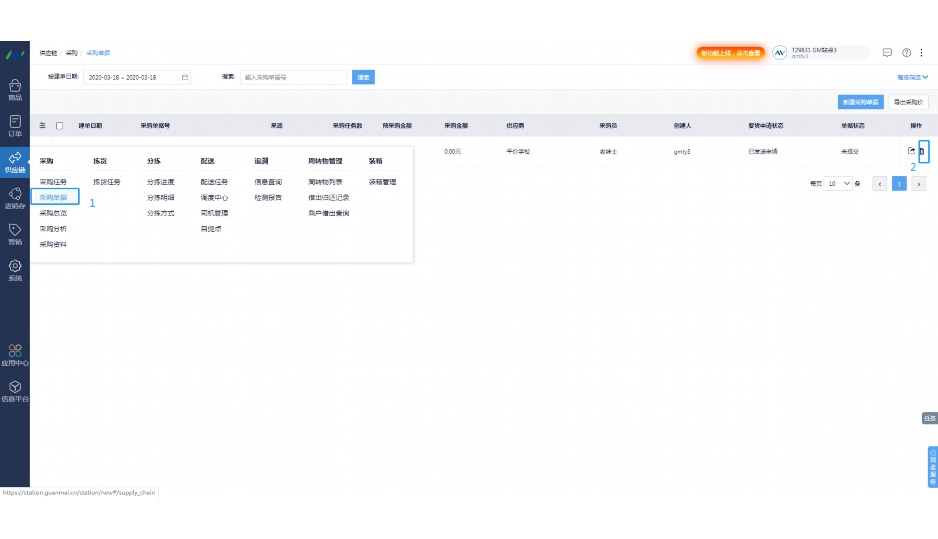Click the purchase order number search field

pyautogui.click(x=293, y=77)
